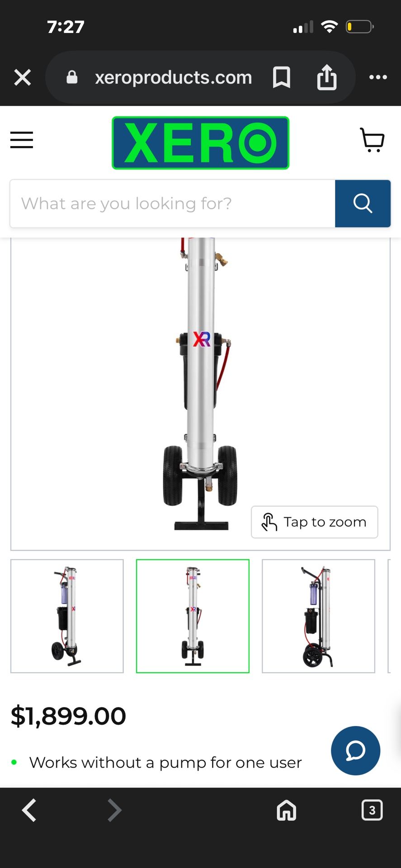The image size is (401, 868).
Task: Open the tab switcher showing 3 tabs
Action: (372, 810)
